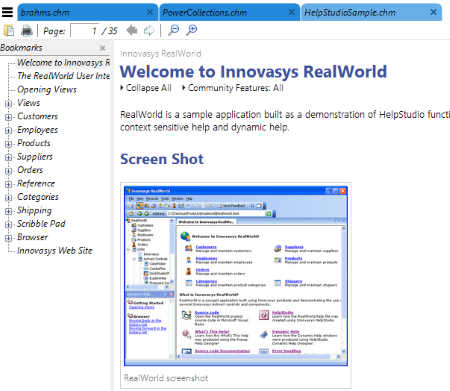Expand the Views bookmark node

[8, 104]
